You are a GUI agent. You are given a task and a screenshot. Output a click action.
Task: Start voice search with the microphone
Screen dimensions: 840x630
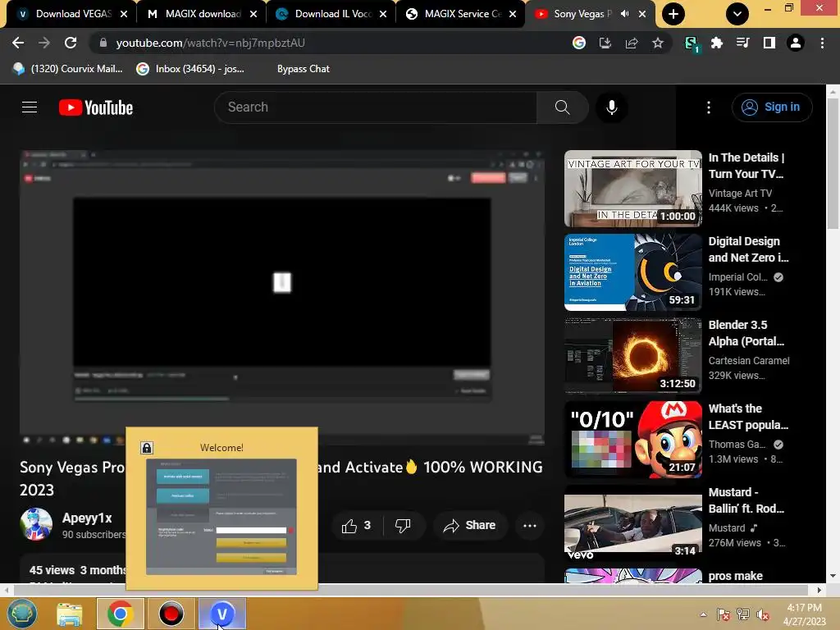[x=612, y=107]
